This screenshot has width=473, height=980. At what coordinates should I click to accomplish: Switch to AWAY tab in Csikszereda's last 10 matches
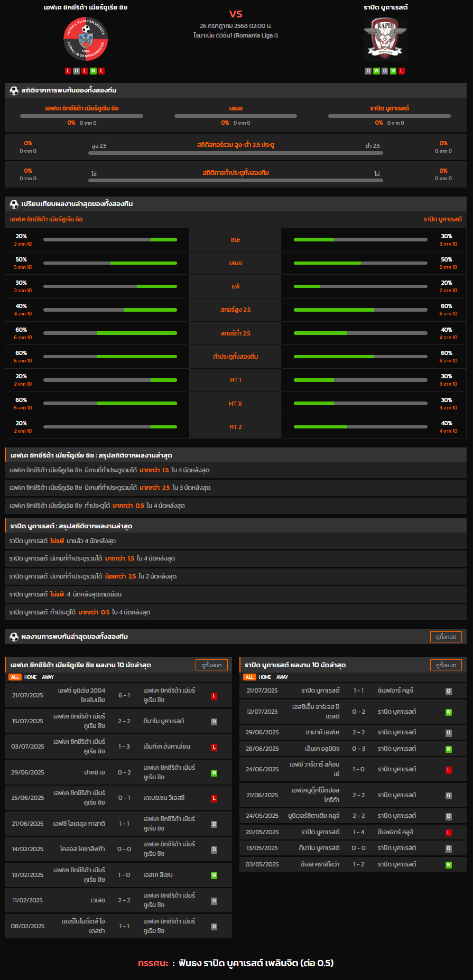click(x=48, y=677)
